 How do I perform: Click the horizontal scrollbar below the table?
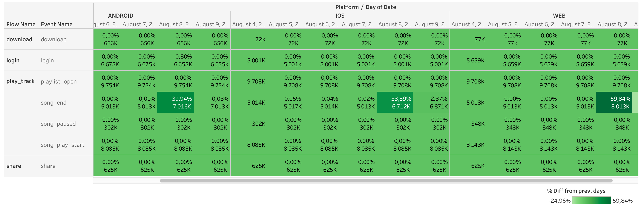pos(386,181)
